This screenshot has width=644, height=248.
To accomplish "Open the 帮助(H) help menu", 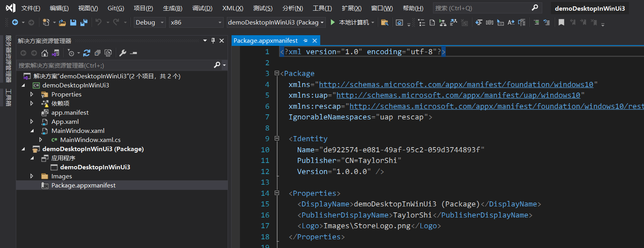I will tap(413, 8).
